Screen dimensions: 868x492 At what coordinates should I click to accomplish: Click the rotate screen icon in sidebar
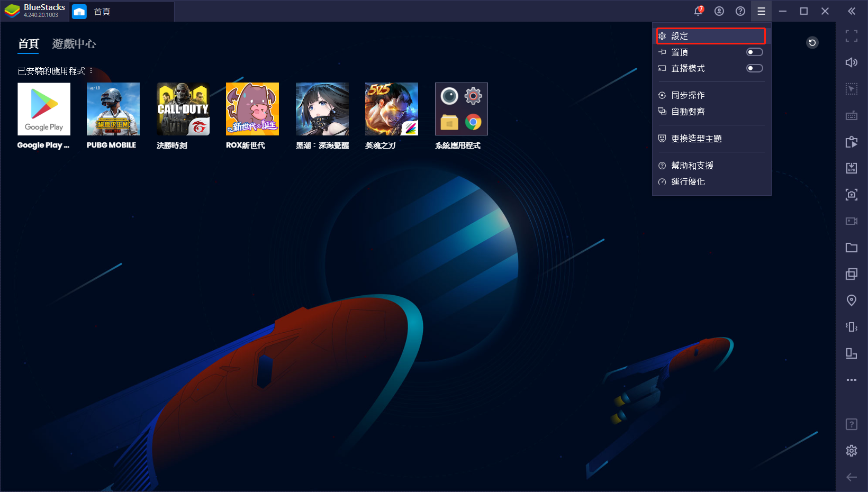click(852, 353)
